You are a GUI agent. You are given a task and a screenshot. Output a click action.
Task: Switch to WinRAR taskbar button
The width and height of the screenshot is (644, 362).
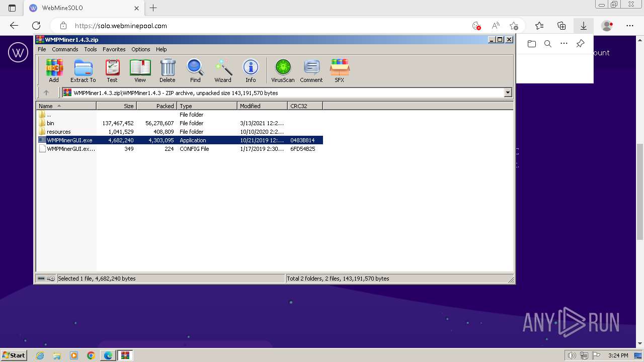(x=125, y=355)
